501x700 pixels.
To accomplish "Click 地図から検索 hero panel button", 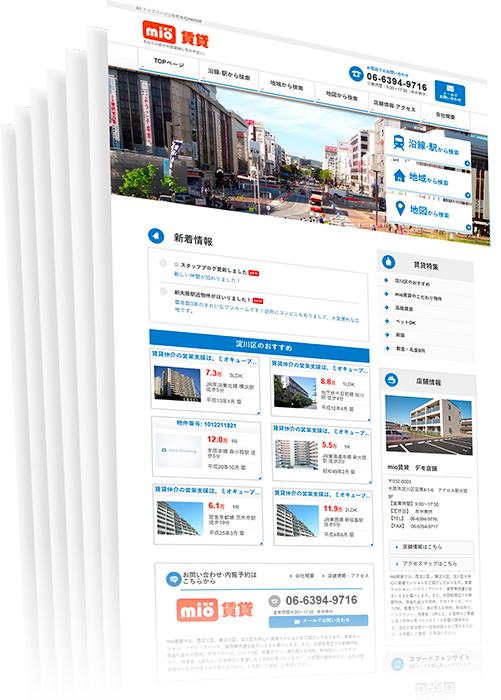I will 430,212.
